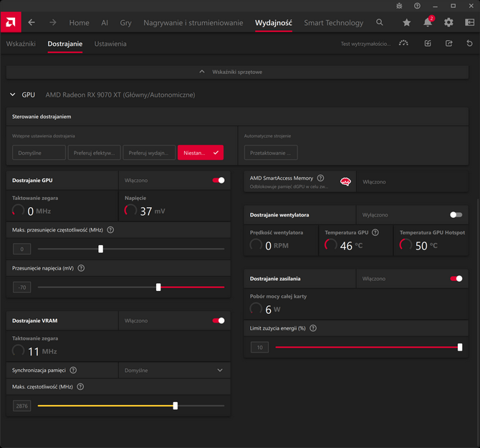Open the search magnifier icon
The height and width of the screenshot is (448, 480).
pyautogui.click(x=380, y=22)
